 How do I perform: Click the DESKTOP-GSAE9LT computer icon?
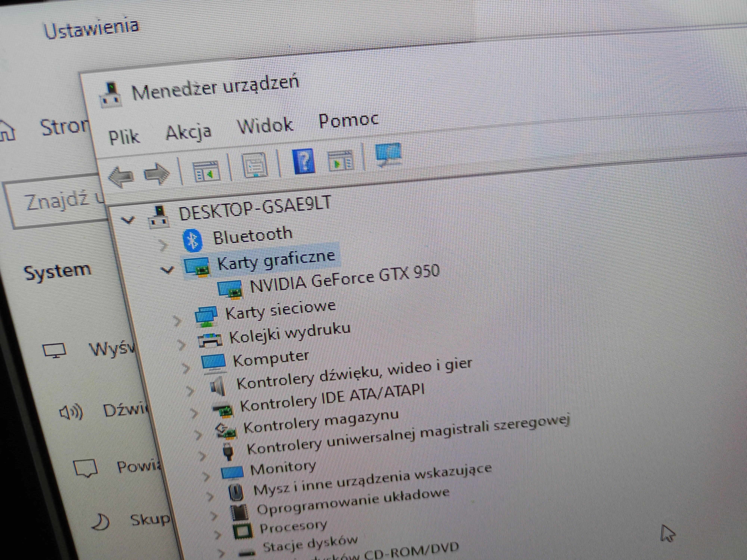pyautogui.click(x=159, y=217)
